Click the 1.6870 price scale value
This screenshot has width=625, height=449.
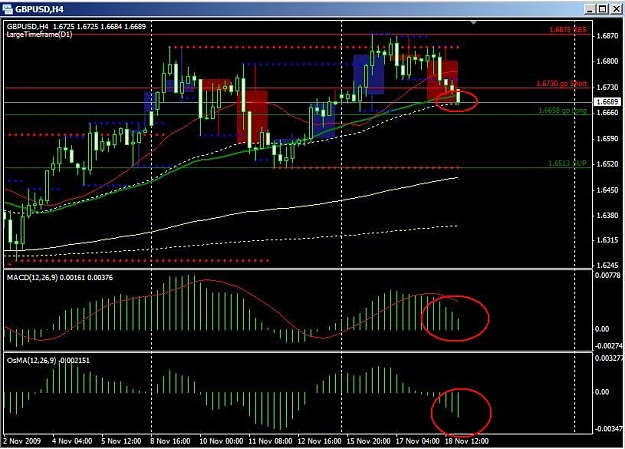click(607, 36)
